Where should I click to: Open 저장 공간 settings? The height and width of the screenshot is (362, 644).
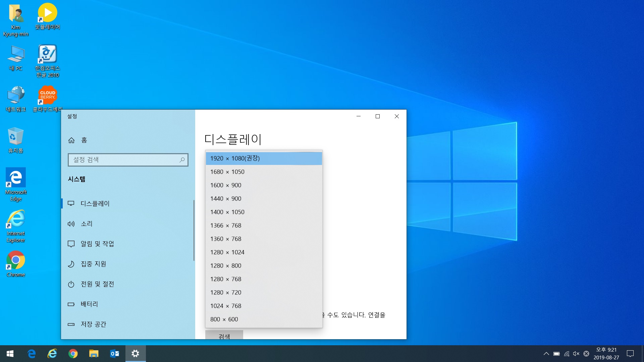pos(127,324)
